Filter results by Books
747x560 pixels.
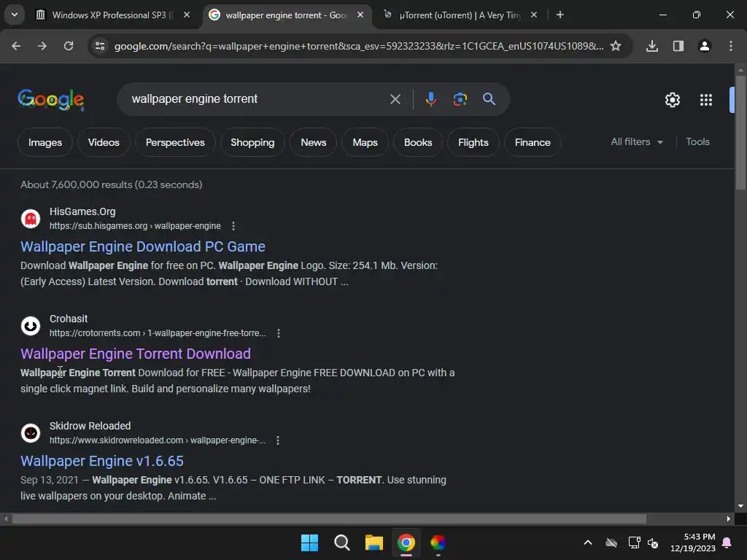[x=418, y=142]
